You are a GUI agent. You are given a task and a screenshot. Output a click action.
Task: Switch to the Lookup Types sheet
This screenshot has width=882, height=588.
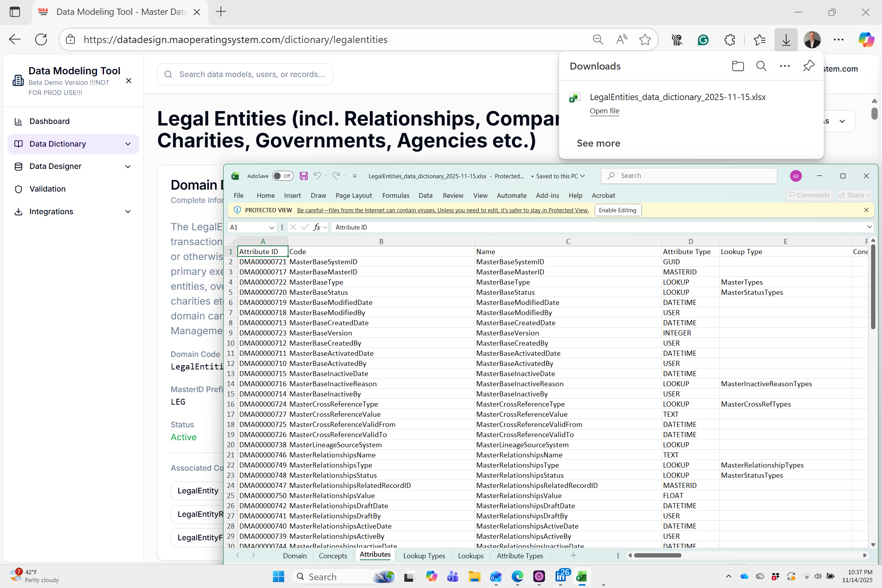click(x=424, y=556)
